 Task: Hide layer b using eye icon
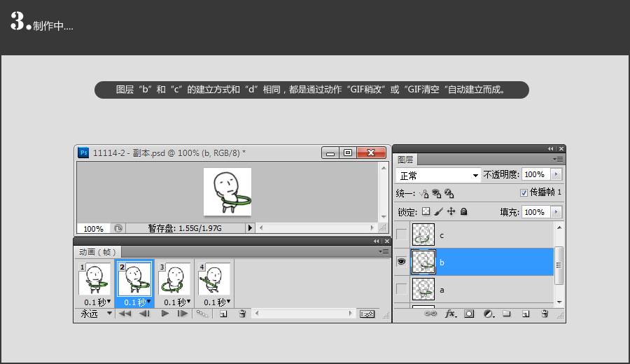tap(402, 262)
